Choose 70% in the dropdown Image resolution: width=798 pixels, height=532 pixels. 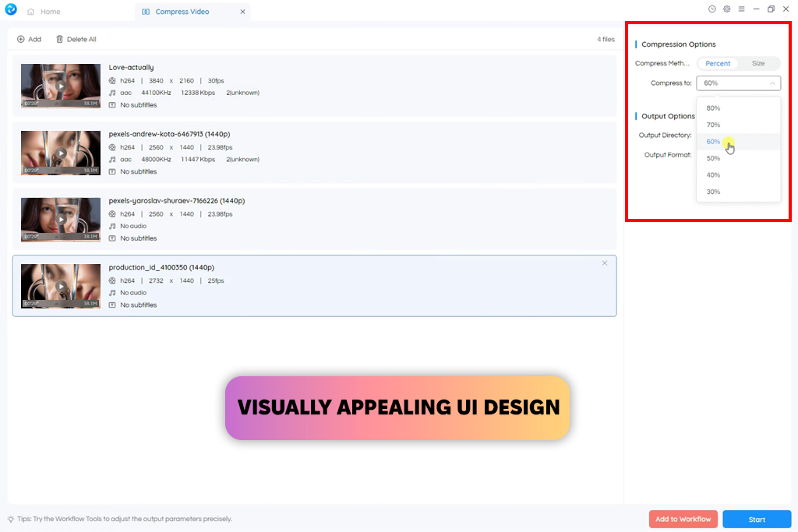(739, 125)
